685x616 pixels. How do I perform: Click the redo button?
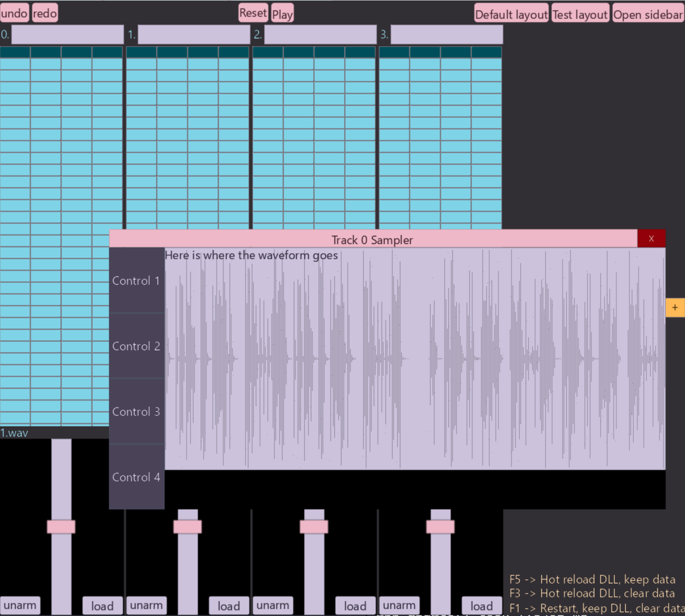[x=45, y=13]
